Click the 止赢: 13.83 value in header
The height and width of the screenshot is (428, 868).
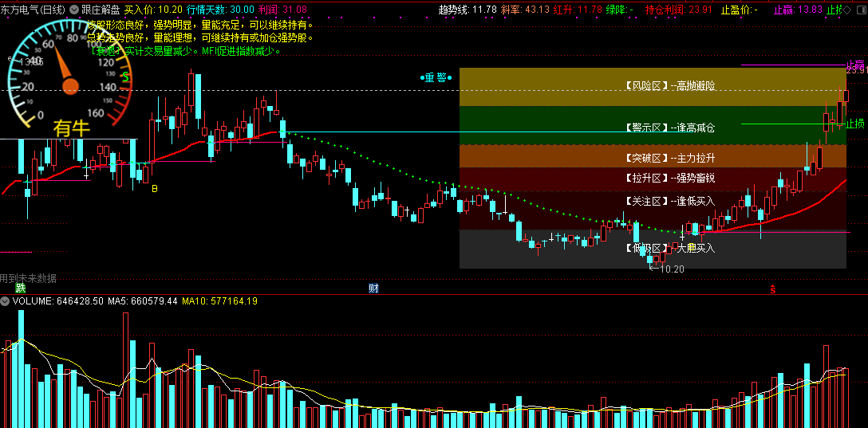[798, 10]
